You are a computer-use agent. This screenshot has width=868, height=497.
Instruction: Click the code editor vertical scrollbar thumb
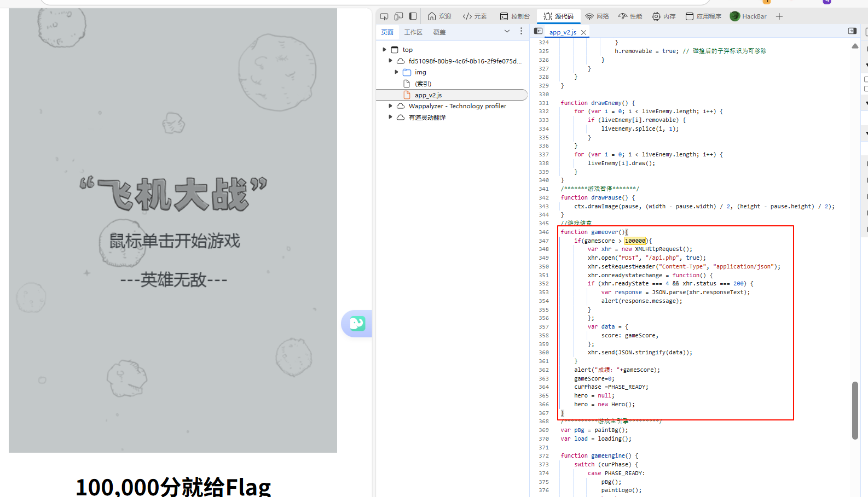coord(855,410)
